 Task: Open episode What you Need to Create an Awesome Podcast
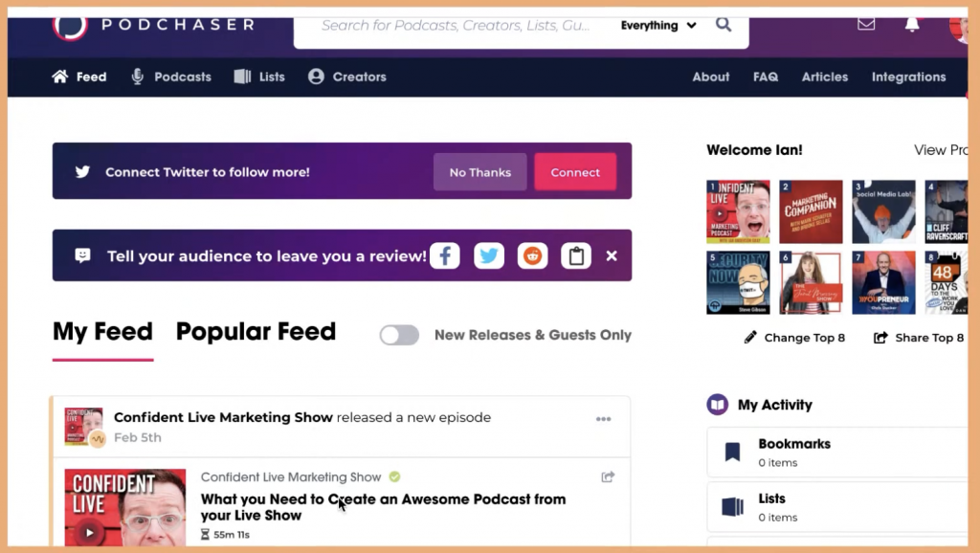point(383,507)
